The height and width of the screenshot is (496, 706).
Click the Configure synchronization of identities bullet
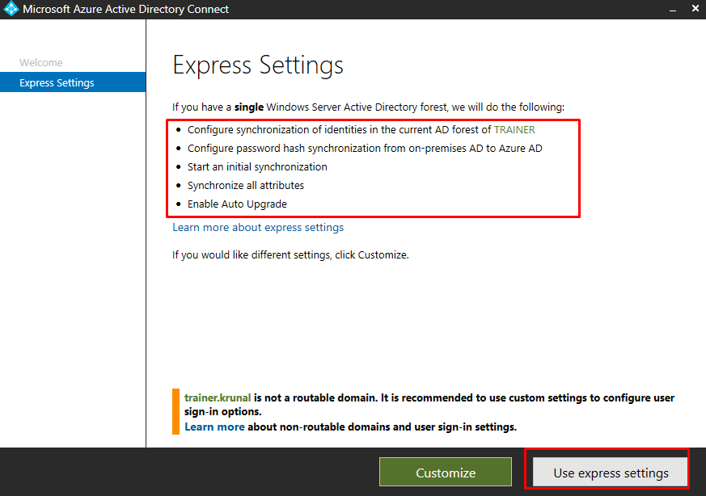click(340, 130)
